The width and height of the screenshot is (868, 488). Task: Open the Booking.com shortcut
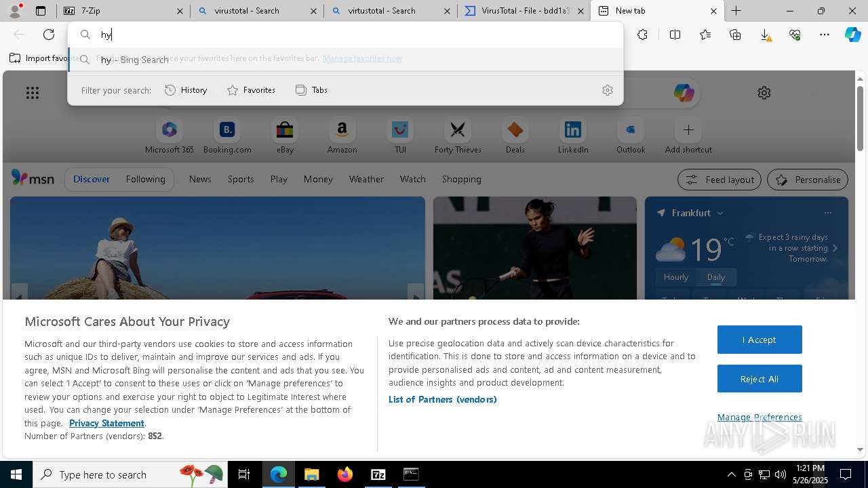[x=227, y=136]
